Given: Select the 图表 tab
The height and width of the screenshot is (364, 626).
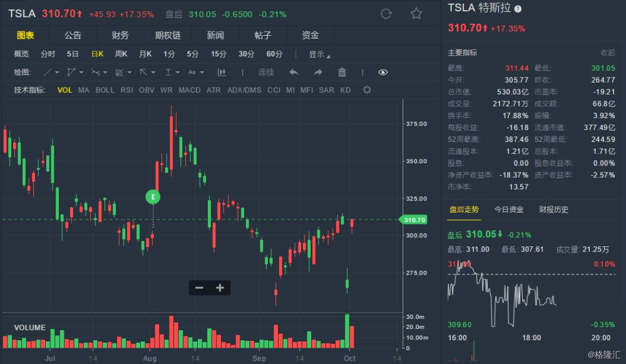Looking at the screenshot, I should tap(25, 35).
